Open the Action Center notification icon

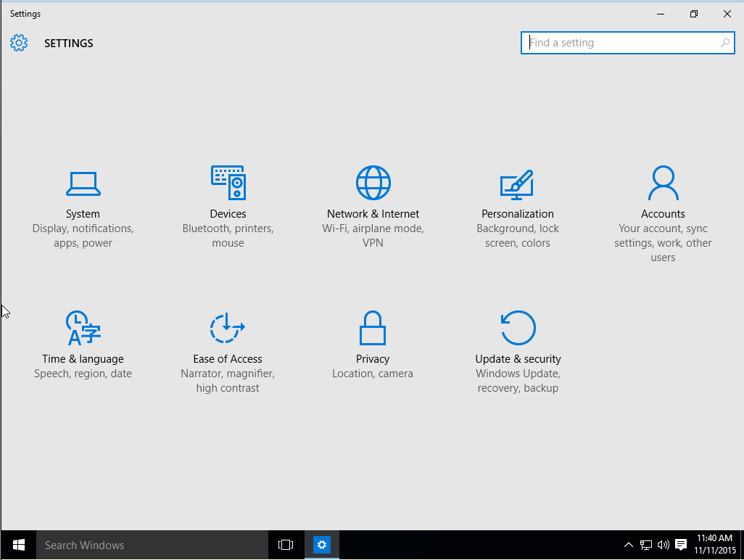[x=681, y=545]
